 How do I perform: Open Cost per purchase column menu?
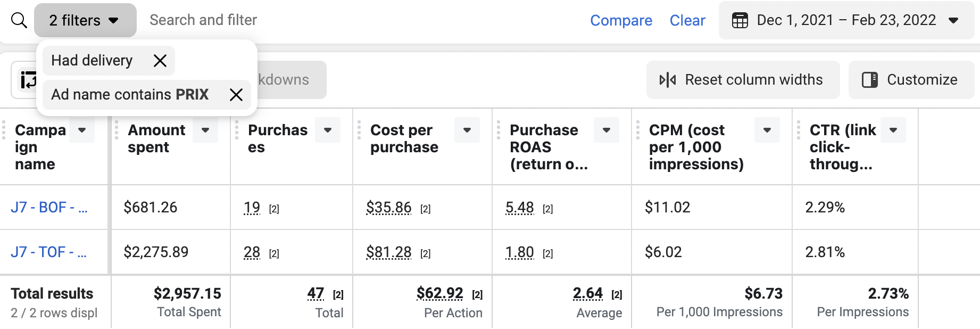(x=467, y=130)
